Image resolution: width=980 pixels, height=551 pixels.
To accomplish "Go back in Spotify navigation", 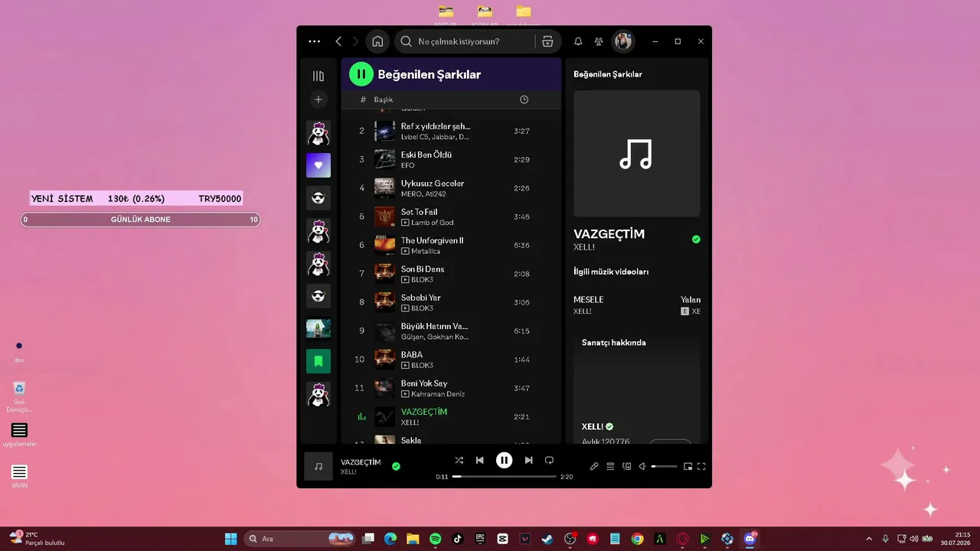I will click(x=338, y=41).
